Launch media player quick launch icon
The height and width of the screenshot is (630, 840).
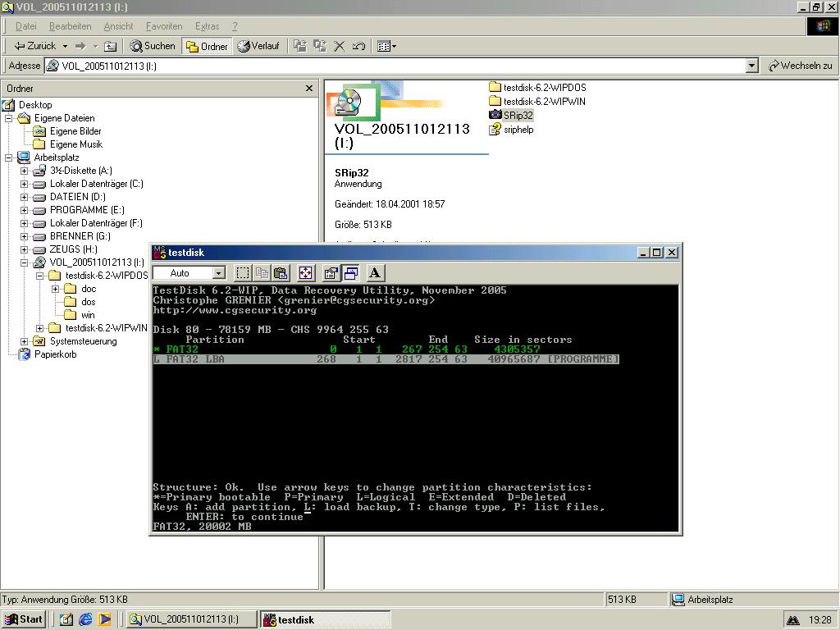(x=105, y=619)
